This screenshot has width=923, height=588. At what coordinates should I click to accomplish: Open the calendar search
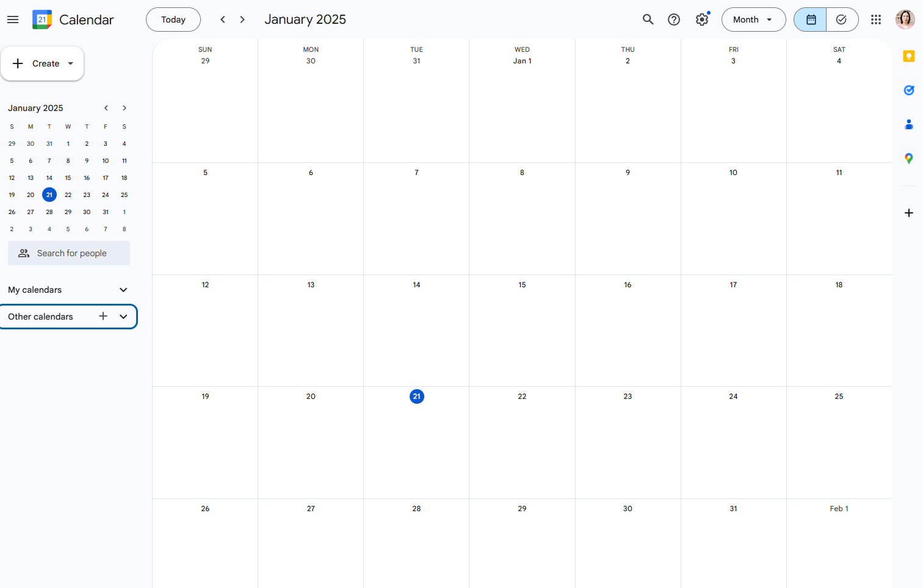tap(648, 19)
